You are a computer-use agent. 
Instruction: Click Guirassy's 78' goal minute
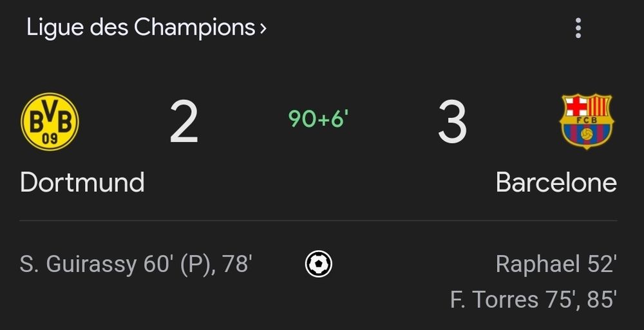point(237,264)
